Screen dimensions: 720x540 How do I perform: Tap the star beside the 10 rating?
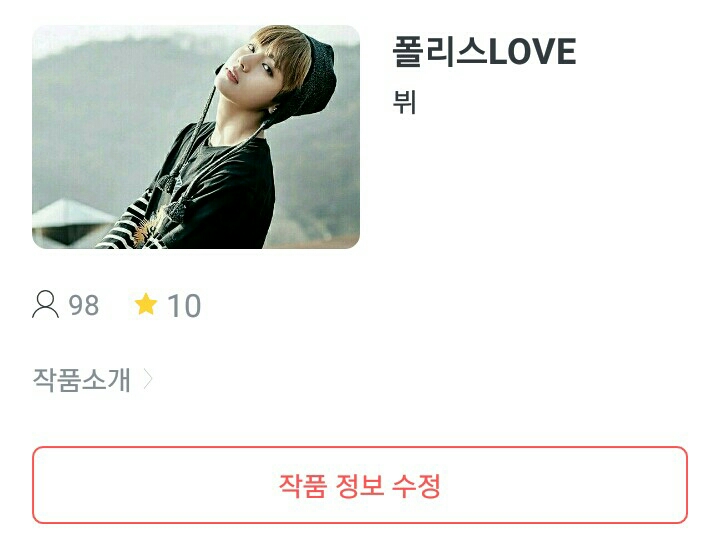coord(146,304)
